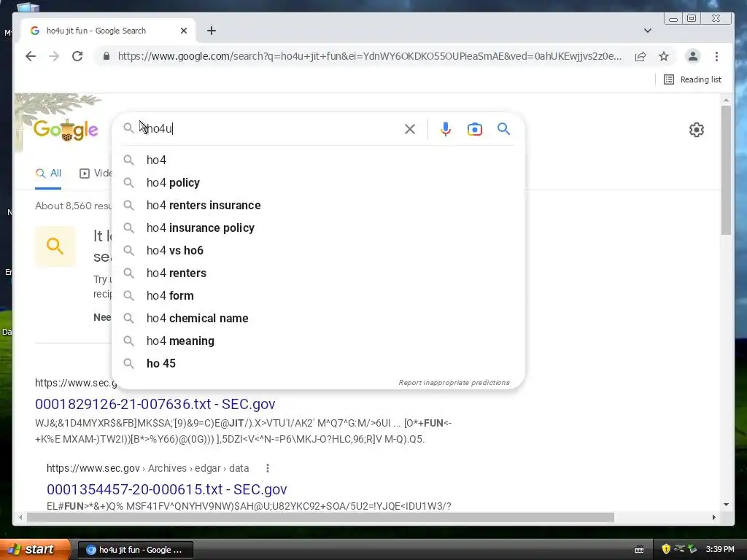Open Chrome three-dot menu

[716, 56]
